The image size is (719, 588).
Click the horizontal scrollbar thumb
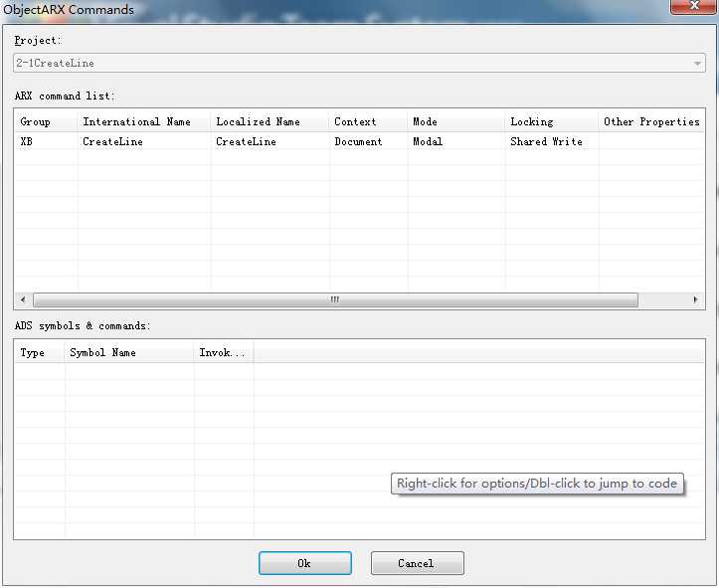tap(335, 299)
